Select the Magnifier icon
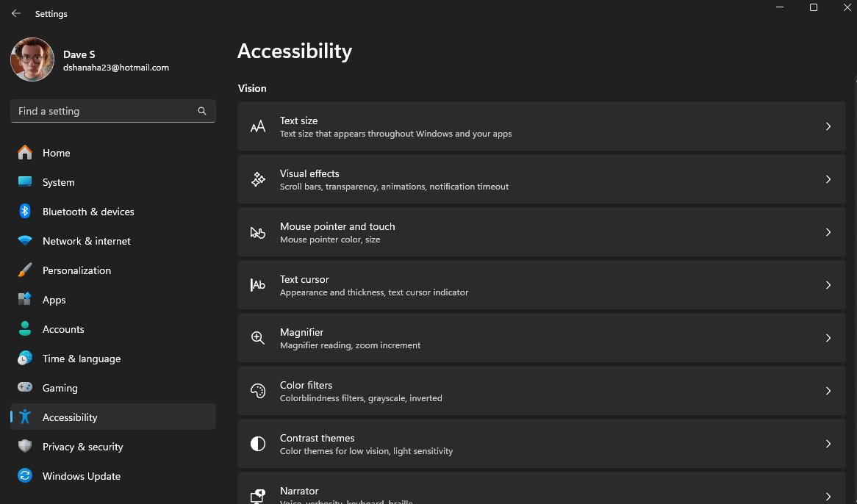Screen dimensions: 857x504 click(x=258, y=338)
